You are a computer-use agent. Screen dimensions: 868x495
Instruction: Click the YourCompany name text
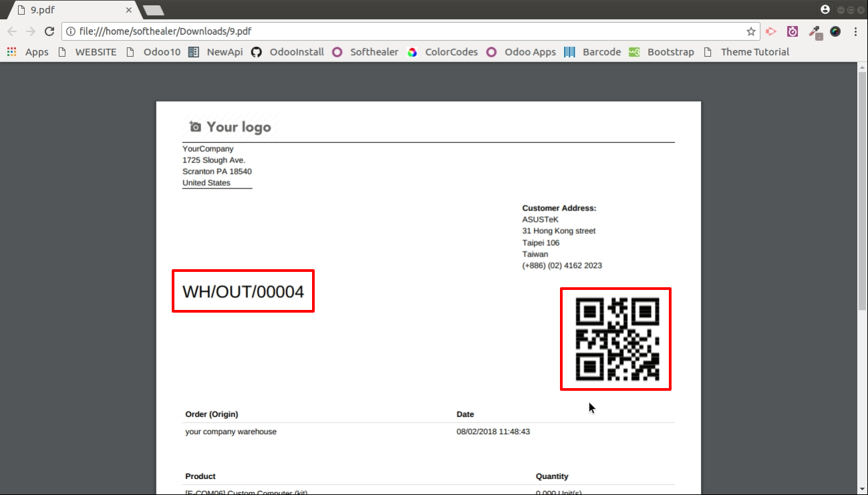208,149
